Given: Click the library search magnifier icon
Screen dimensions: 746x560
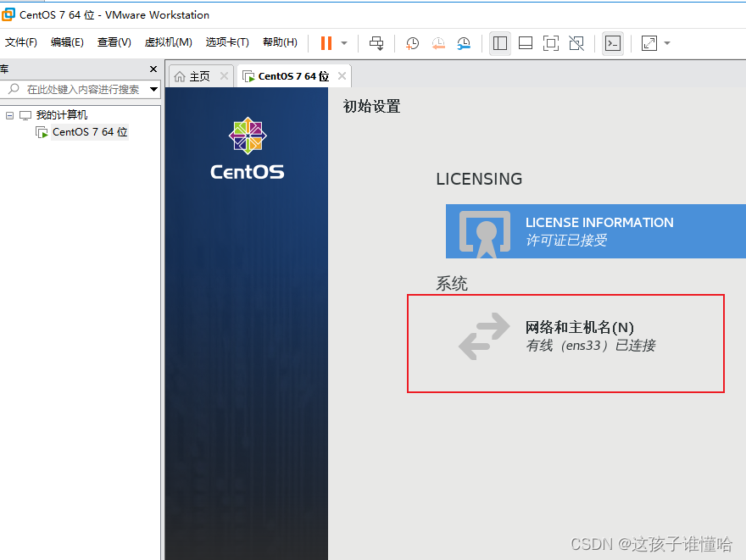Looking at the screenshot, I should (x=14, y=89).
